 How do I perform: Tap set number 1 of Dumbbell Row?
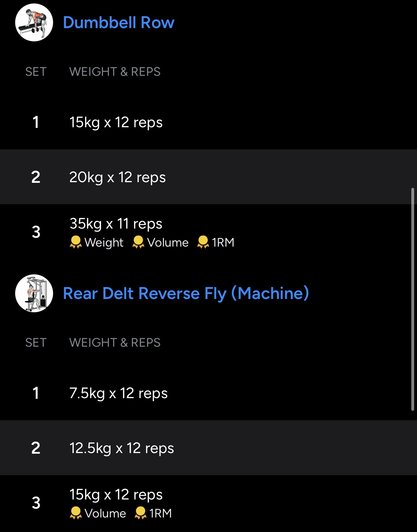pyautogui.click(x=36, y=122)
